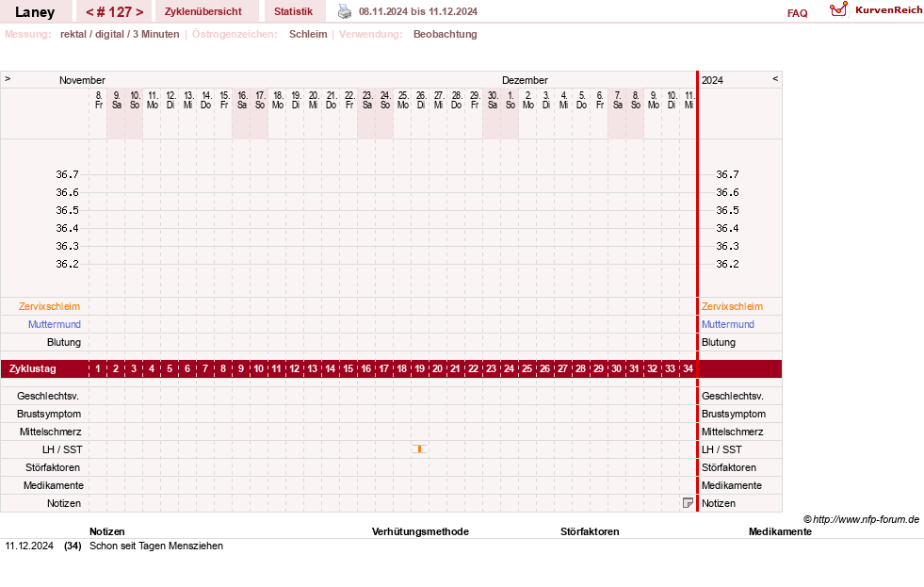Click the left Mittelschmerz row label
Image resolution: width=924 pixels, height=587 pixels.
point(51,432)
